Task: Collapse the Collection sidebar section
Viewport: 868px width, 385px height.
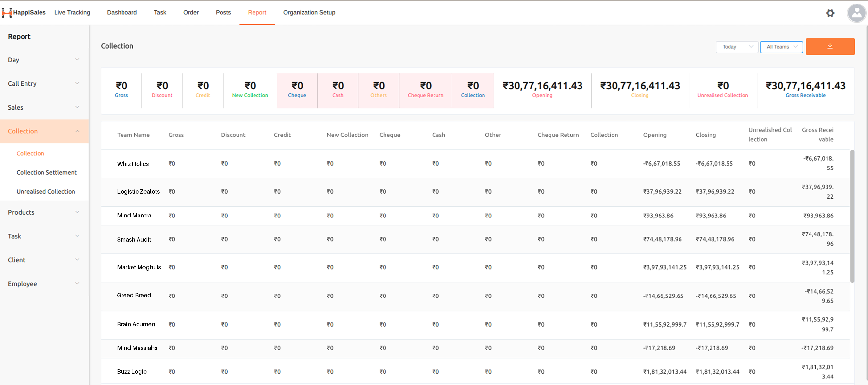Action: (x=44, y=131)
